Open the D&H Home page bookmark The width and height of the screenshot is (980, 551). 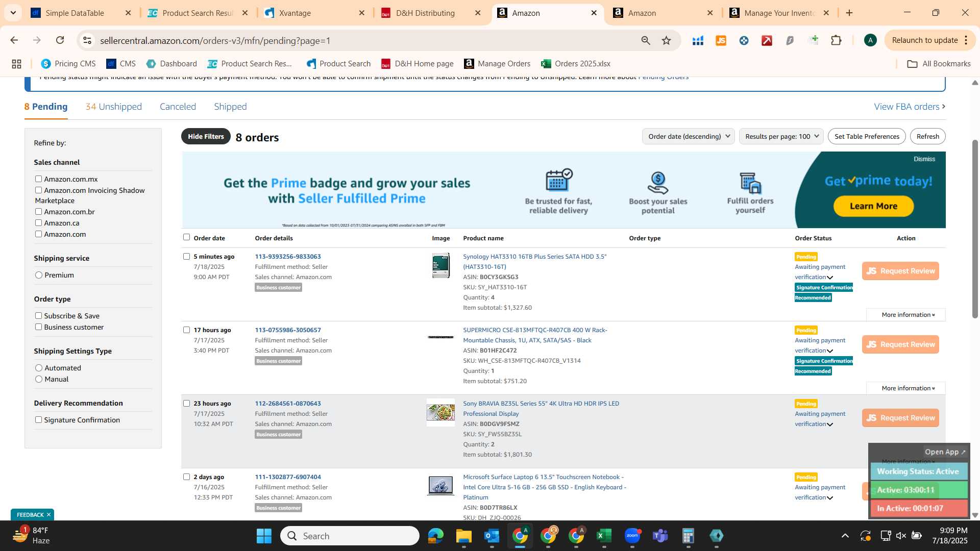pos(418,64)
